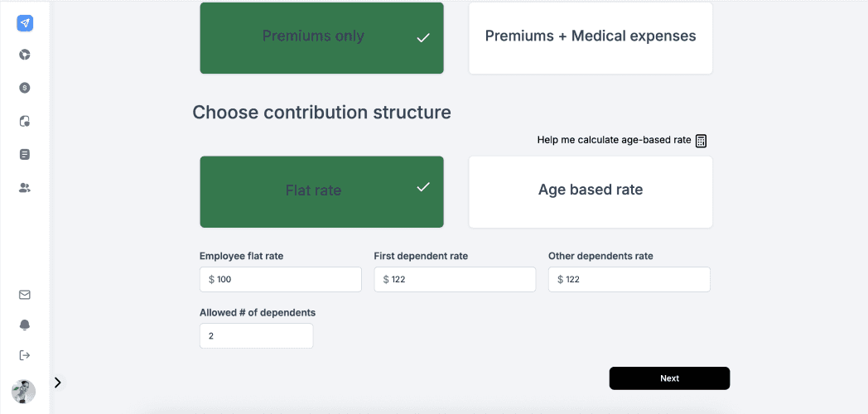Choose the Flat rate contribution structure

(321, 191)
